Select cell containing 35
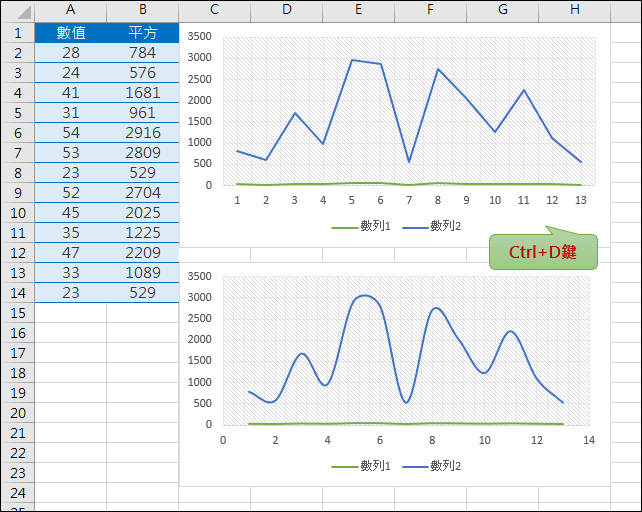This screenshot has height=512, width=642. click(70, 233)
